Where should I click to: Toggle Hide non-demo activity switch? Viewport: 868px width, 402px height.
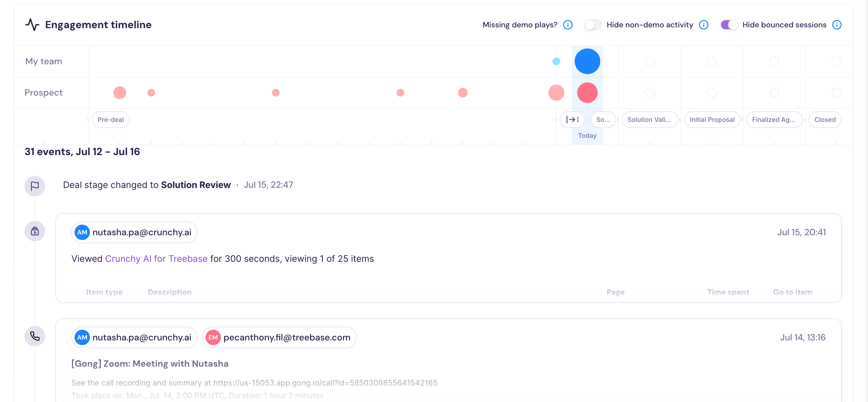coord(593,25)
